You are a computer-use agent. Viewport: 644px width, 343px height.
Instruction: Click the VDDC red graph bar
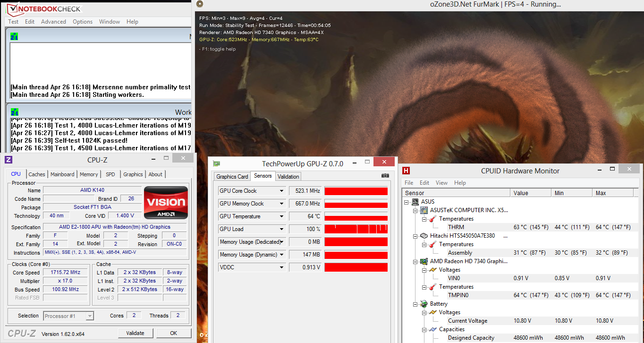pyautogui.click(x=356, y=267)
